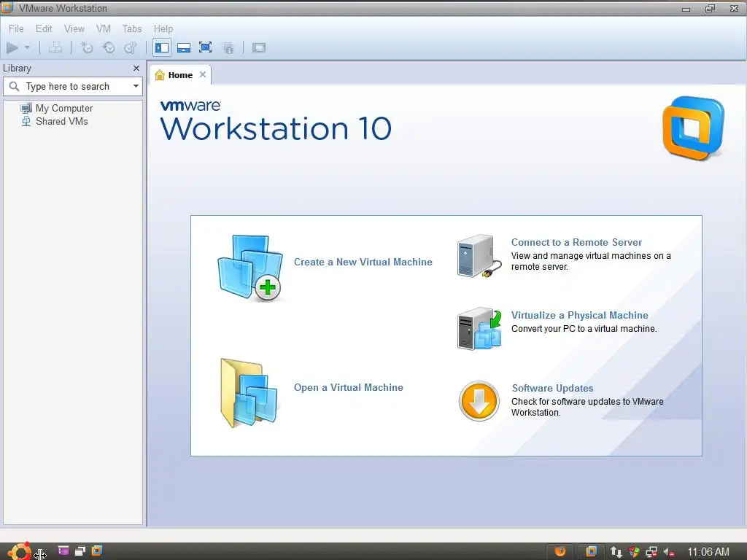
Task: Toggle the thumbnail bar toolbar button
Action: tap(183, 47)
